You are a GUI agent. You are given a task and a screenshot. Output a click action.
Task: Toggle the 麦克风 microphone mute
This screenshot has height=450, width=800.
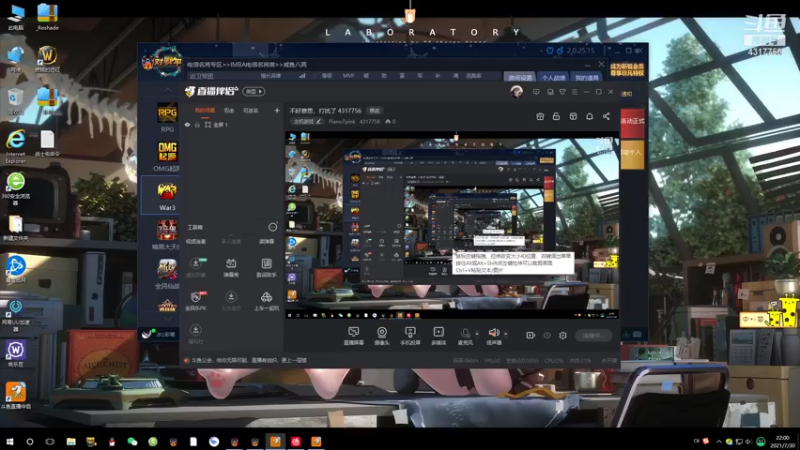point(465,336)
